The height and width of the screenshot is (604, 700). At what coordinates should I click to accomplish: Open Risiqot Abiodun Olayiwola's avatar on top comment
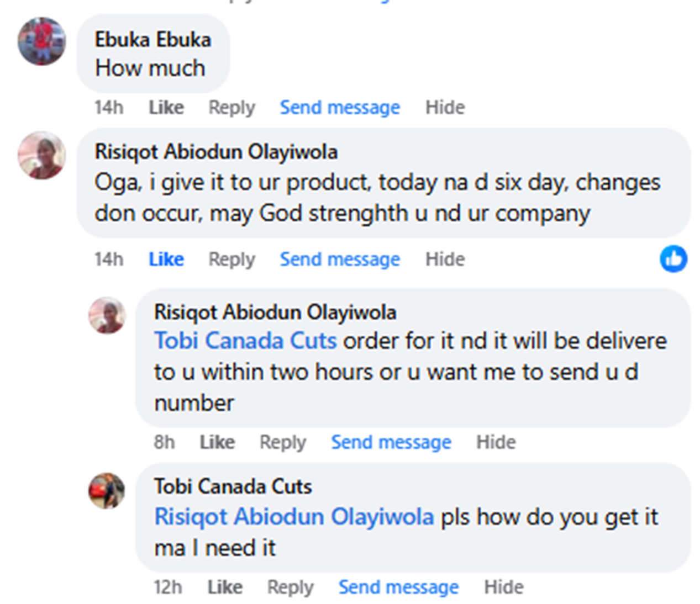click(41, 155)
